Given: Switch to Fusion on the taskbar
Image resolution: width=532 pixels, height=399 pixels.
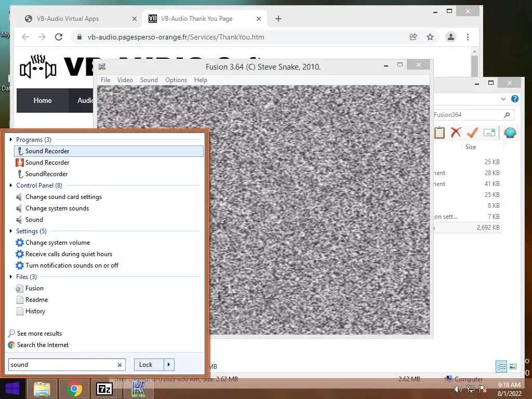Looking at the screenshot, I should (x=138, y=389).
